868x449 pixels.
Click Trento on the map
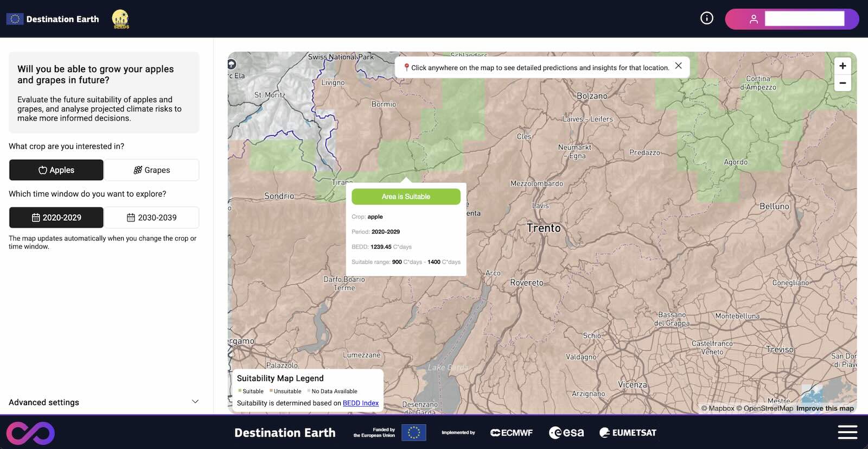tap(544, 228)
